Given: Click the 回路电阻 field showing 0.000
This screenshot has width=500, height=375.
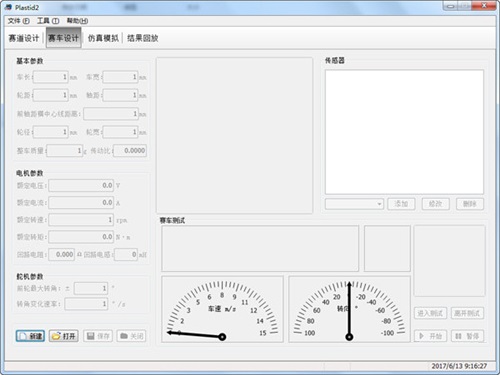Looking at the screenshot, I should tap(62, 255).
